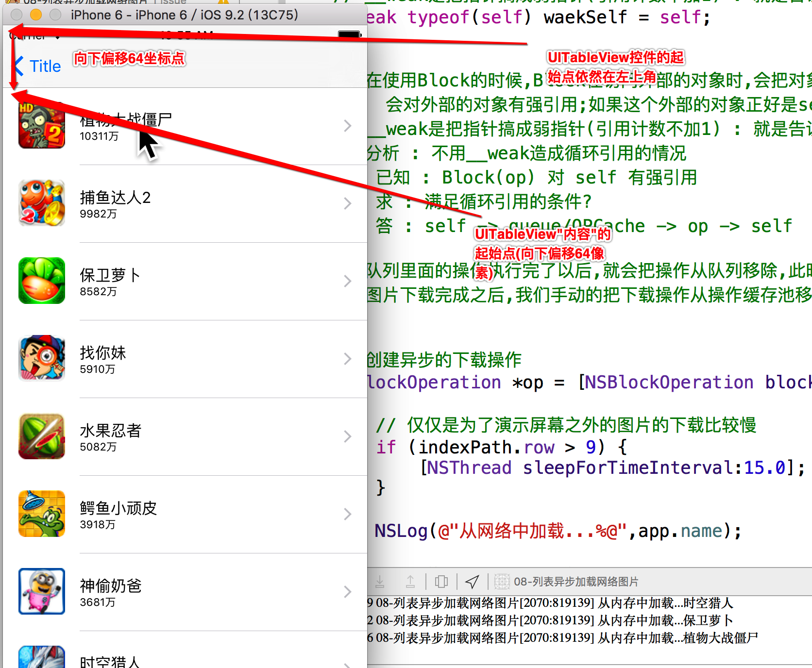Click the if (indexPath.row > 9) line

point(502,447)
